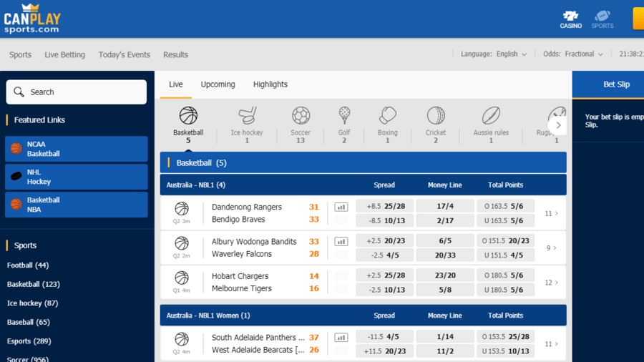Click the Search input field
644x362 pixels.
77,92
